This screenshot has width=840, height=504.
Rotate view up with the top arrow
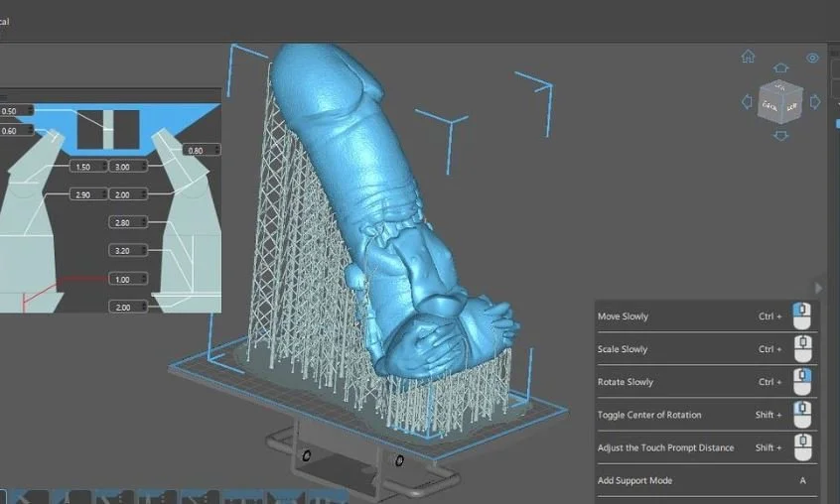point(780,67)
